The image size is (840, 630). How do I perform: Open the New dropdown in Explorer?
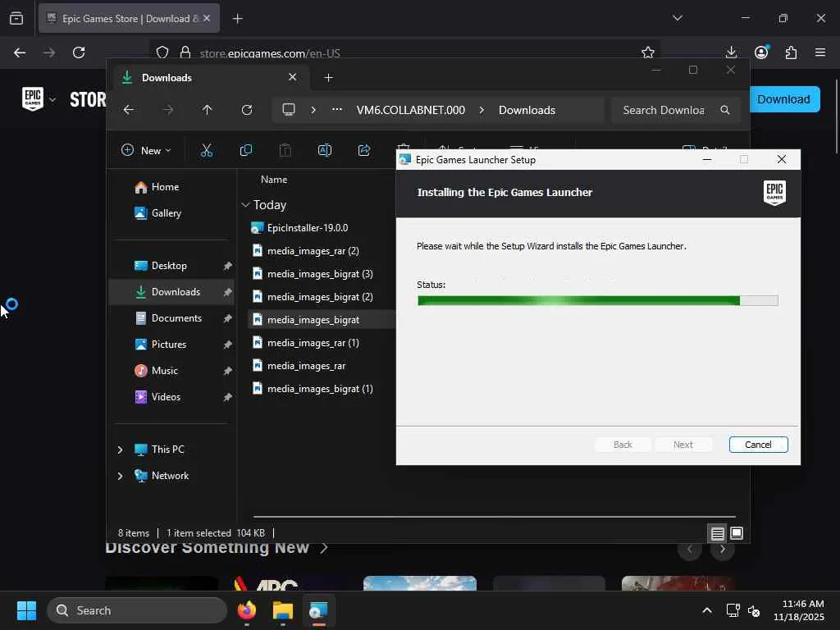point(146,151)
